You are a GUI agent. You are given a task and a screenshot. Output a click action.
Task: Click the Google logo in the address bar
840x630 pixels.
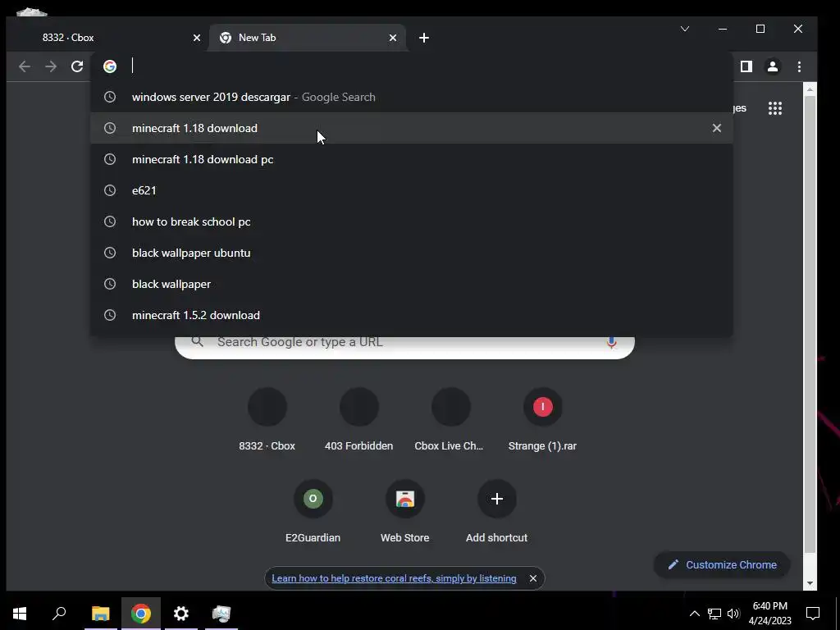110,66
